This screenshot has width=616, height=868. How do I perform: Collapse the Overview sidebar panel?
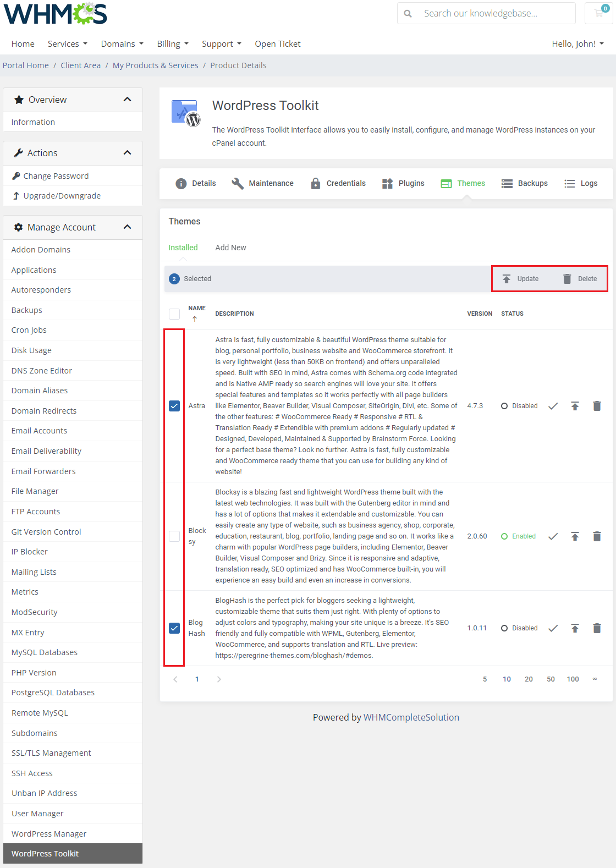click(x=128, y=100)
